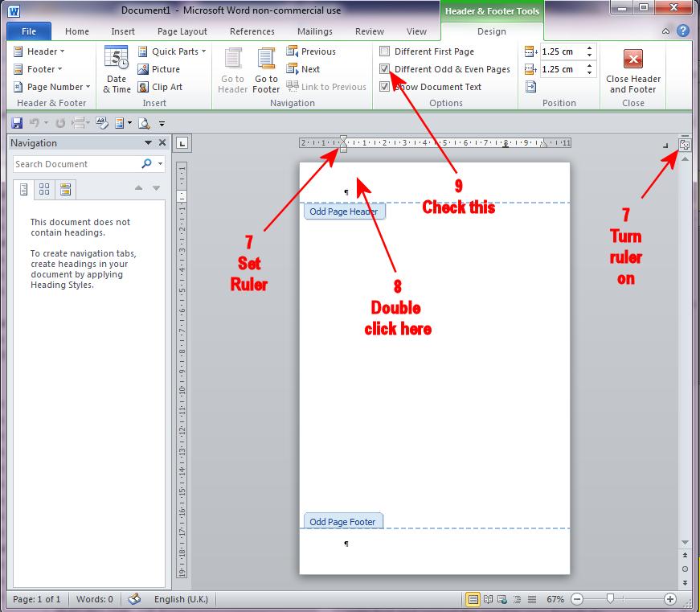Jump to the Previous header section
This screenshot has width=700, height=612.
coord(312,51)
